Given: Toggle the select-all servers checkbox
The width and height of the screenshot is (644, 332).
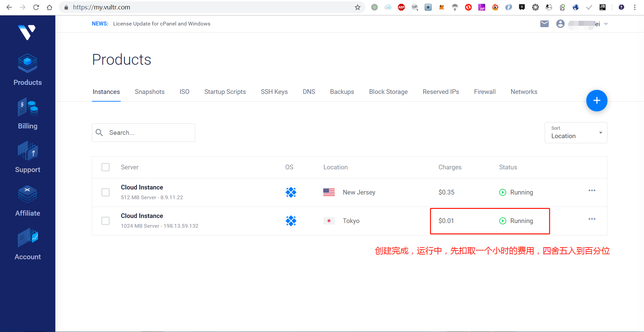Looking at the screenshot, I should [x=106, y=167].
